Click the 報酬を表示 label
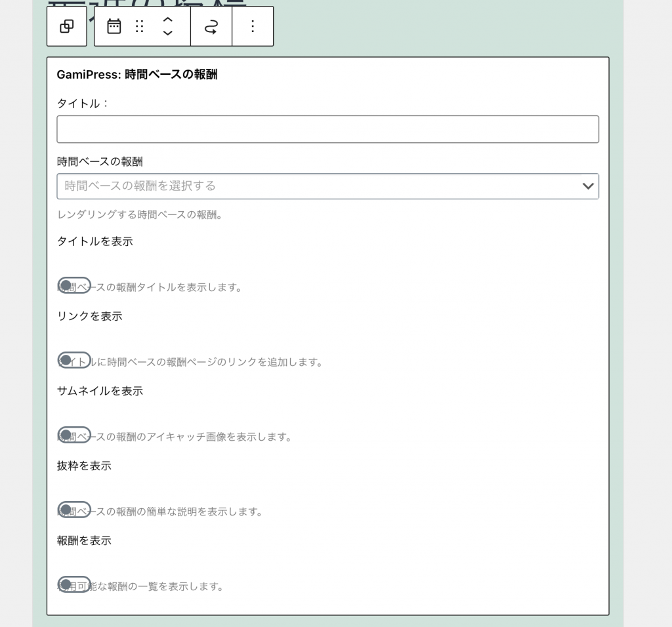672x627 pixels. point(84,540)
